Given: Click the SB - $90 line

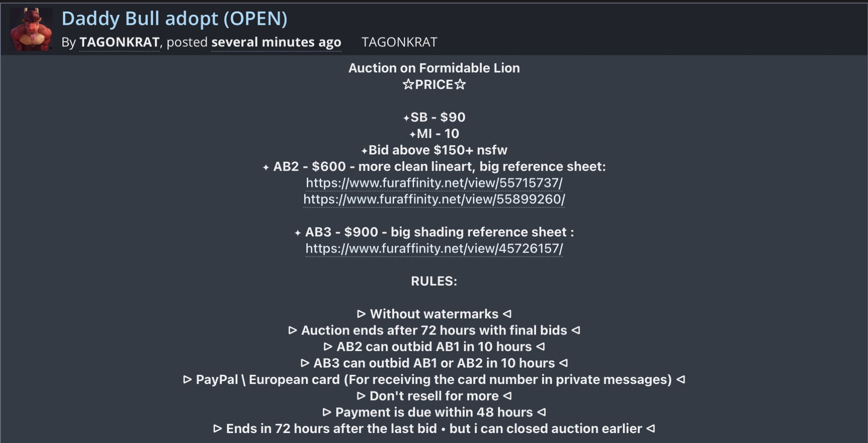Looking at the screenshot, I should 434,117.
